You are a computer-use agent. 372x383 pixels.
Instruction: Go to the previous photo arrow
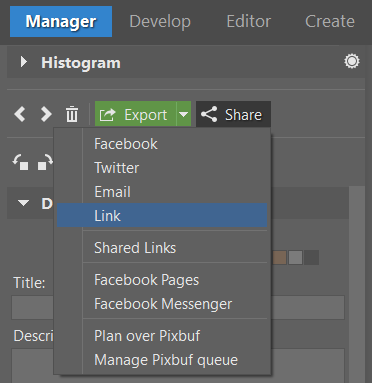pyautogui.click(x=20, y=114)
